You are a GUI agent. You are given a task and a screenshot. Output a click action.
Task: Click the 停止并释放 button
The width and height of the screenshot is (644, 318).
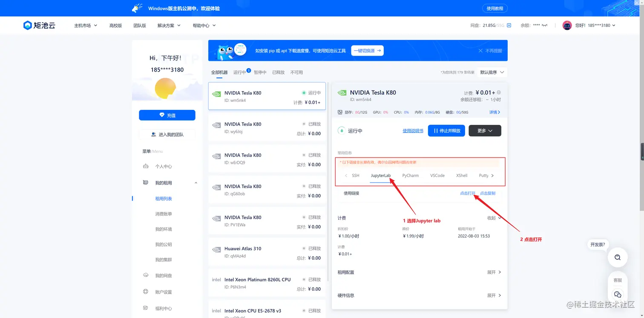click(x=446, y=131)
